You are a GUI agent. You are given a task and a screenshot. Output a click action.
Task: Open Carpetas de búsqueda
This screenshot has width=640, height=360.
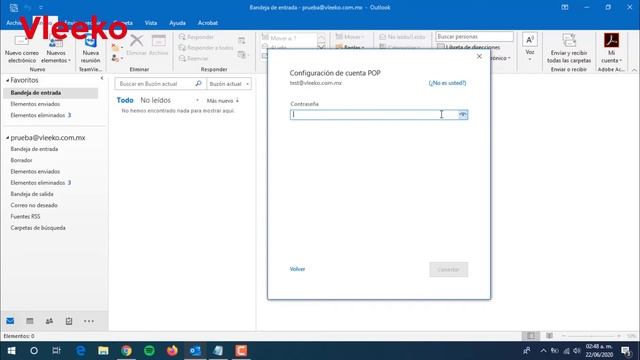click(x=38, y=228)
